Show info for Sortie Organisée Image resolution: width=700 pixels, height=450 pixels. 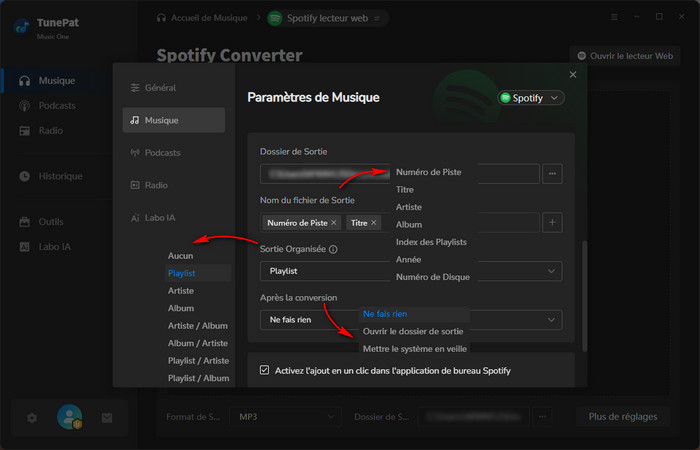[333, 250]
